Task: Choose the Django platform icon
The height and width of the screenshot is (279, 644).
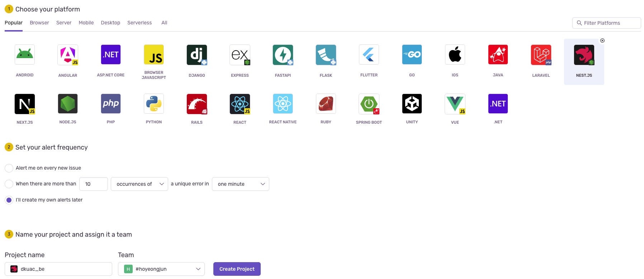Action: click(x=197, y=55)
